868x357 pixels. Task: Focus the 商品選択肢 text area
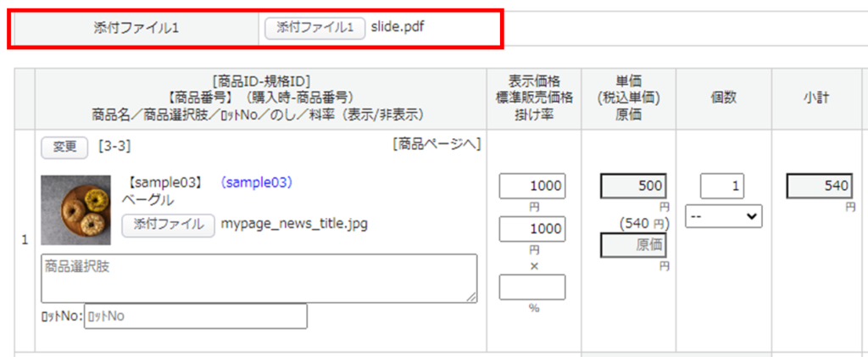pyautogui.click(x=259, y=277)
